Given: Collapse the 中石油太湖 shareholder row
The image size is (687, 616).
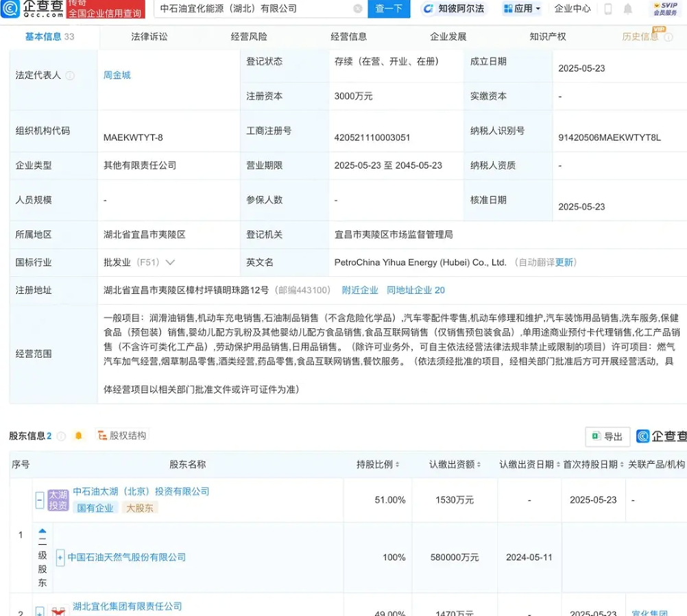Looking at the screenshot, I should coord(40,500).
